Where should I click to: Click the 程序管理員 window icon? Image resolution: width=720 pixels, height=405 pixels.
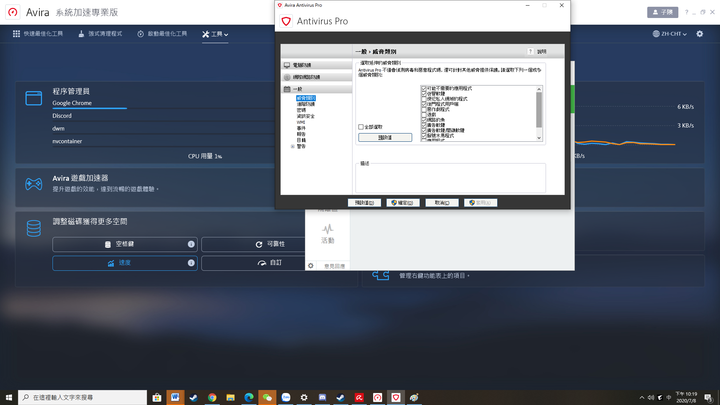[34, 98]
